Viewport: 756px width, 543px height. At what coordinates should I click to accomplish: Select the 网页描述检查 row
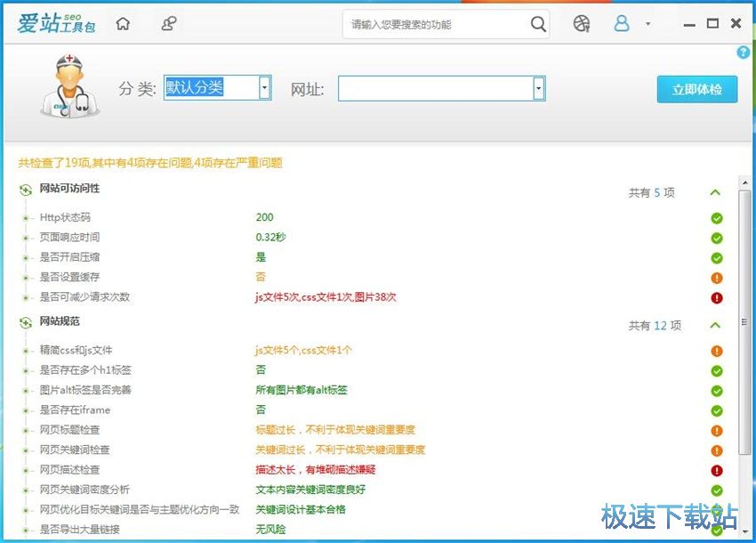tap(374, 470)
